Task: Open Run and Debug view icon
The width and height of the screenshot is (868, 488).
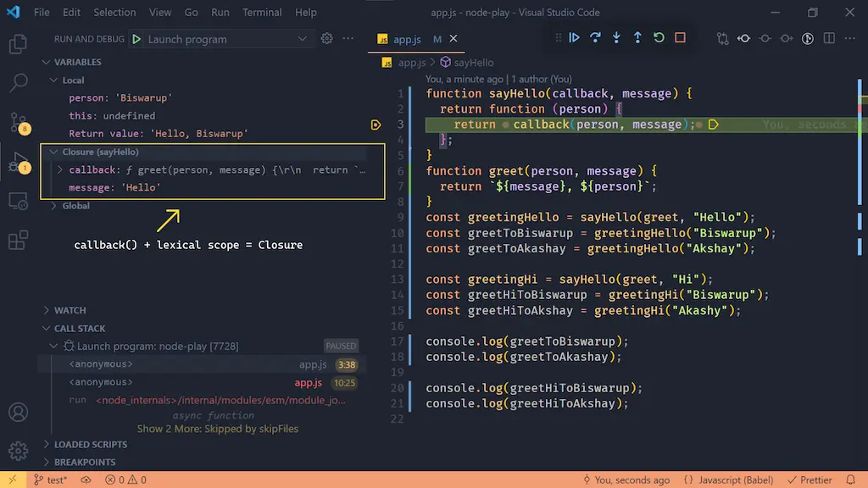Action: tap(19, 162)
